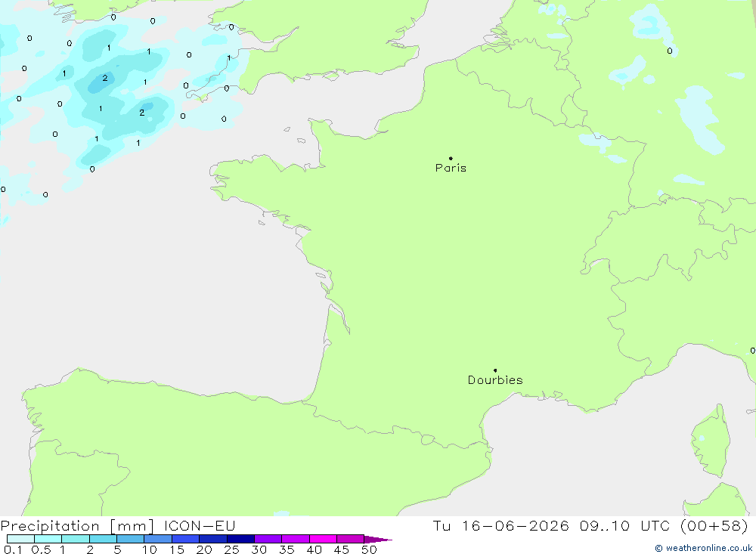Click the '(00+58)' forecast offset text

pyautogui.click(x=714, y=525)
